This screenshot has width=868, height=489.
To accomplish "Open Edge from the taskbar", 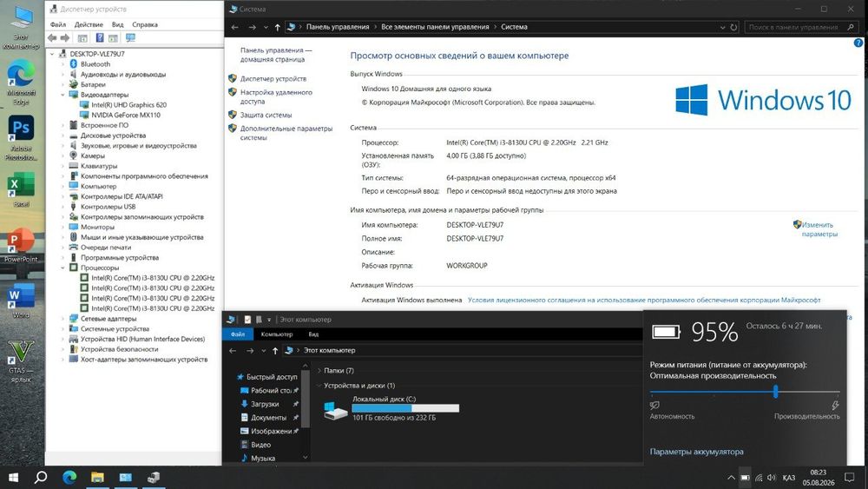I will [69, 477].
